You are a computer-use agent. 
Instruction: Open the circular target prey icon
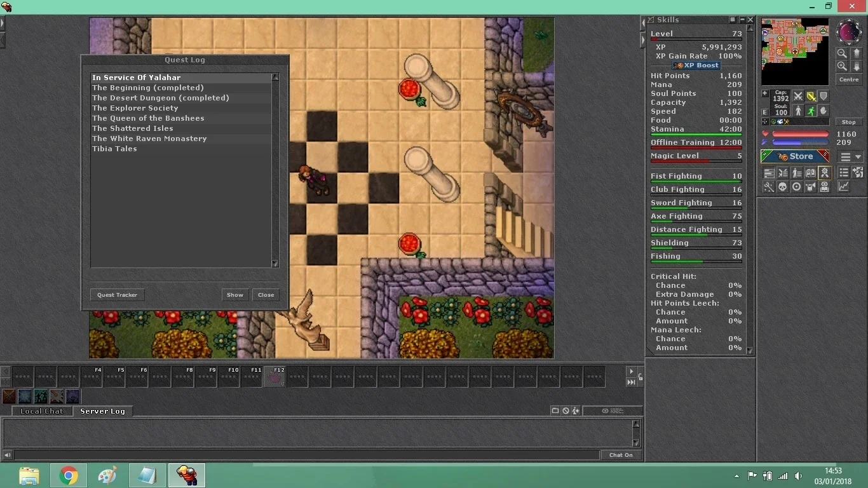pos(796,186)
